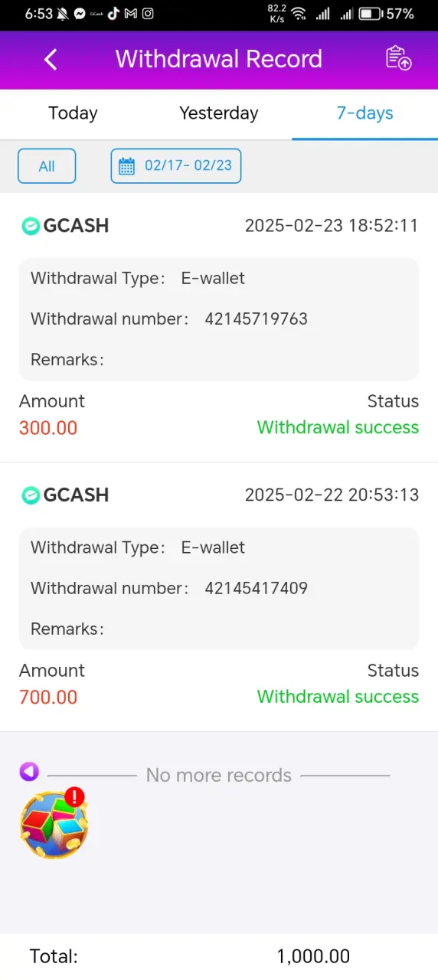Select the 7-days tab

[364, 113]
